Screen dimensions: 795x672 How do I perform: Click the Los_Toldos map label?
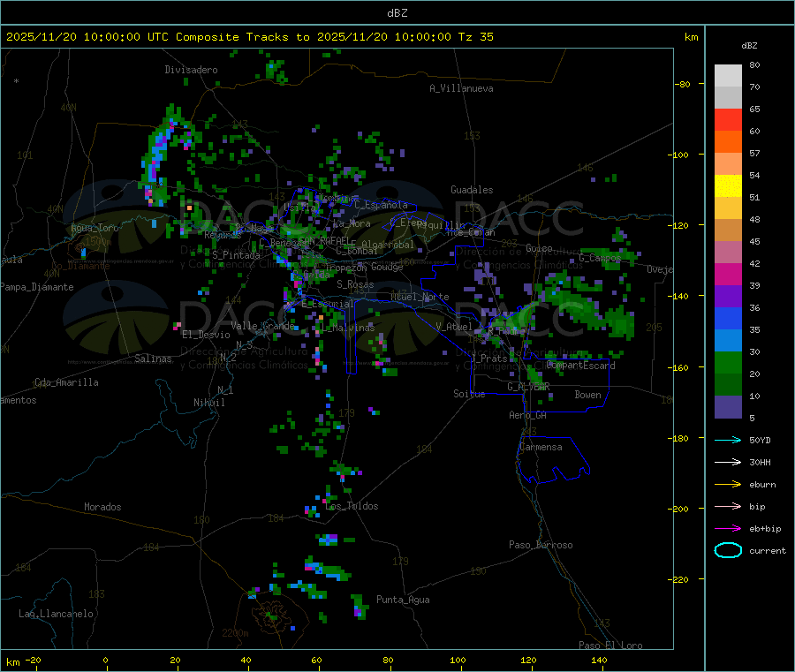tap(352, 506)
